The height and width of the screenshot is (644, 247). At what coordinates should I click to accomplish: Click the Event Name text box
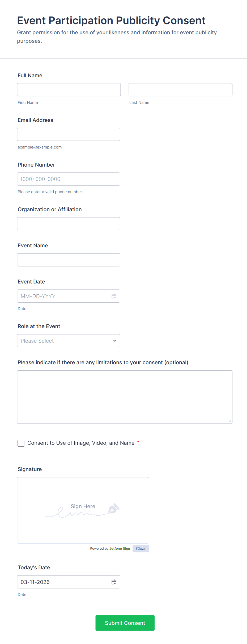[69, 260]
